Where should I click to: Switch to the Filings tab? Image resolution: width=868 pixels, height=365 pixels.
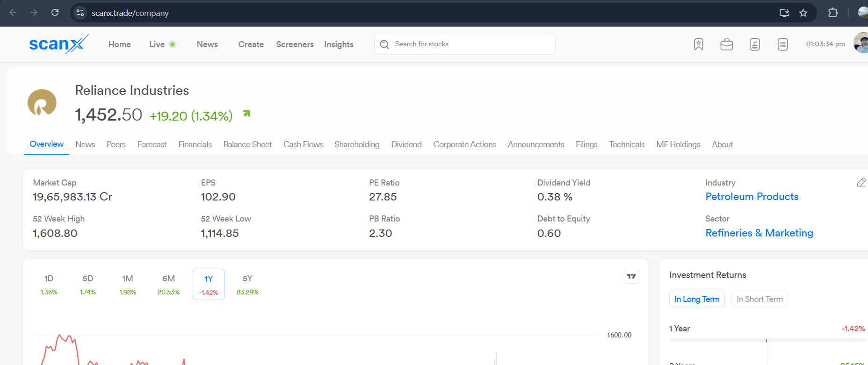pos(586,144)
